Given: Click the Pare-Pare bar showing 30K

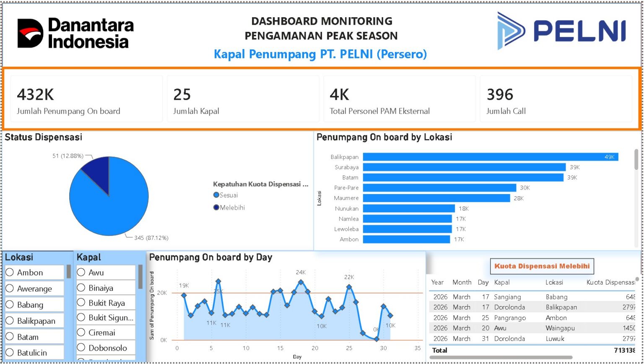Looking at the screenshot, I should coord(440,188).
